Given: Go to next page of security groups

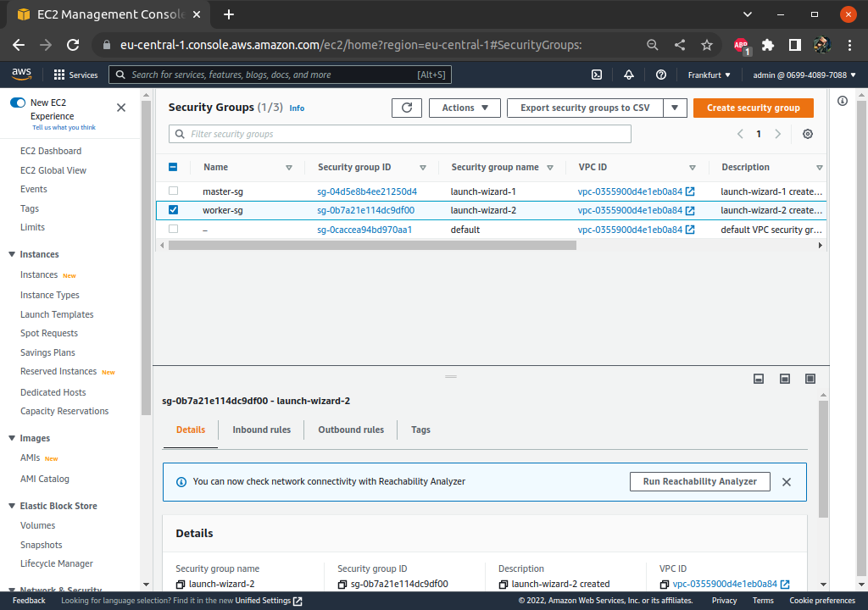Looking at the screenshot, I should pos(778,134).
